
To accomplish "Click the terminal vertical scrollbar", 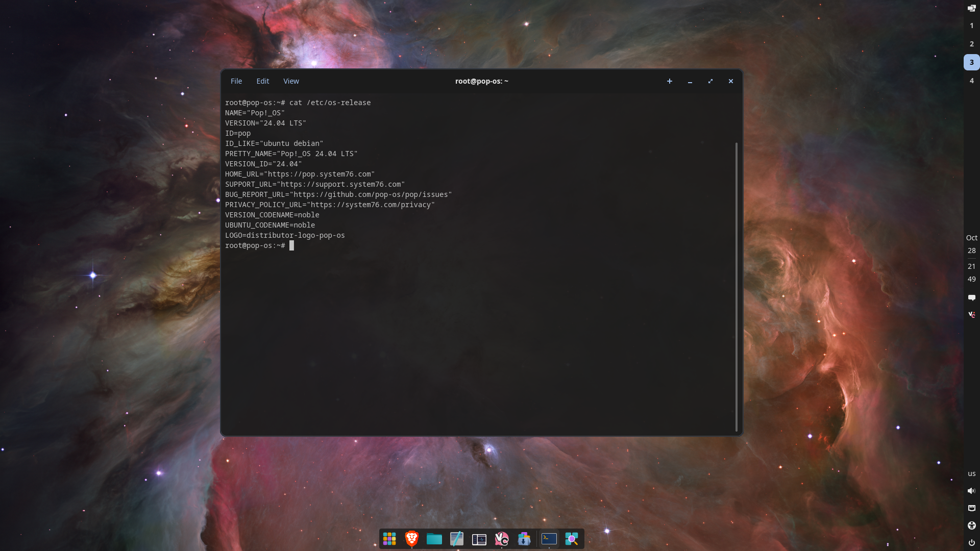I will pos(736,286).
